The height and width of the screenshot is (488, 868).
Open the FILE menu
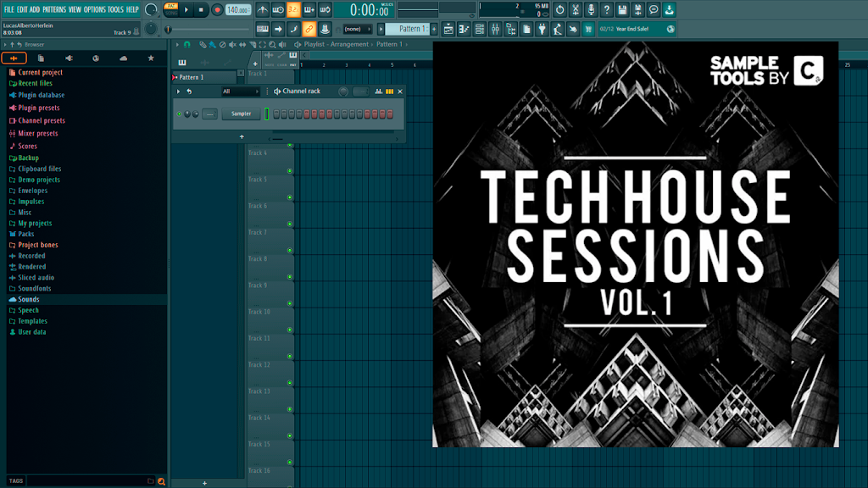point(8,9)
